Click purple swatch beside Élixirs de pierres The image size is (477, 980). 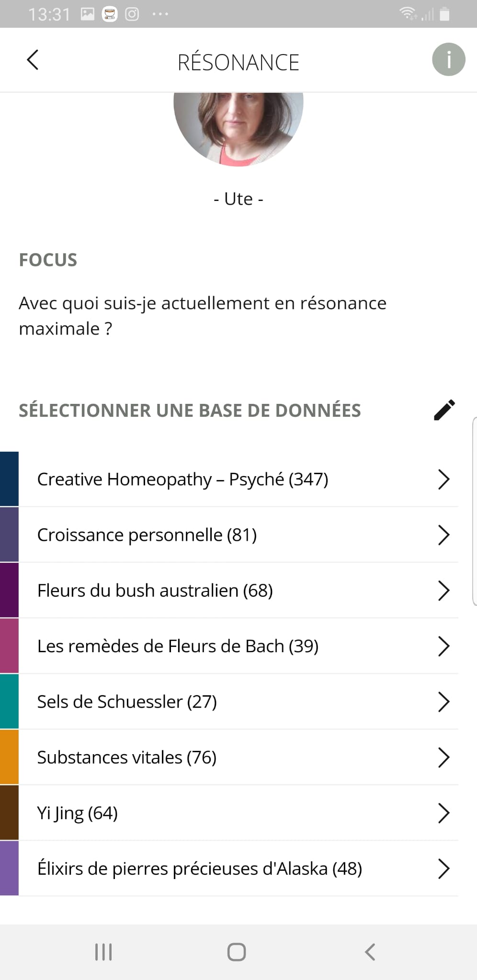tap(9, 869)
